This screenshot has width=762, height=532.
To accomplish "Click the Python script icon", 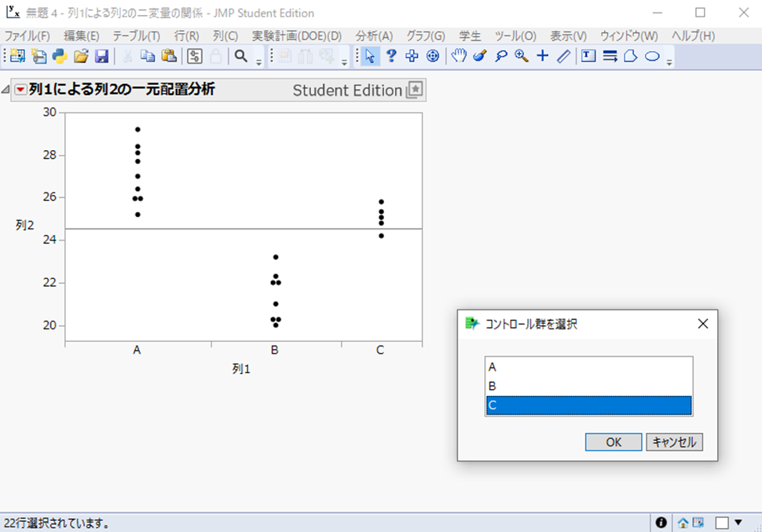I will (x=60, y=56).
